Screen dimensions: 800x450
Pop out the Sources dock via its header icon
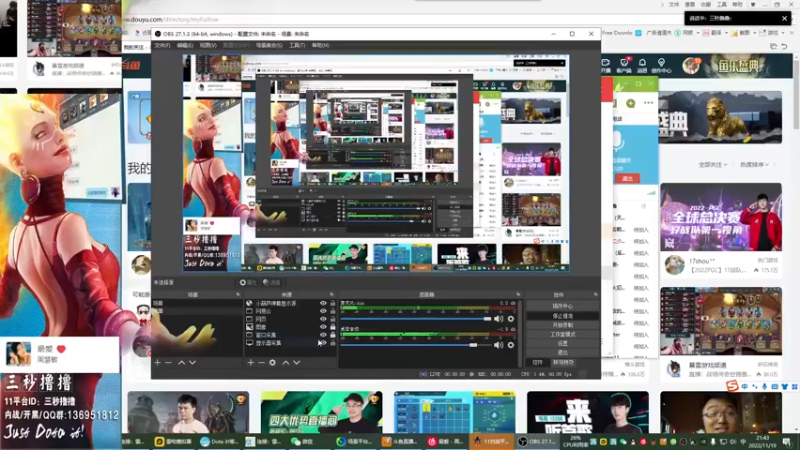pos(332,294)
